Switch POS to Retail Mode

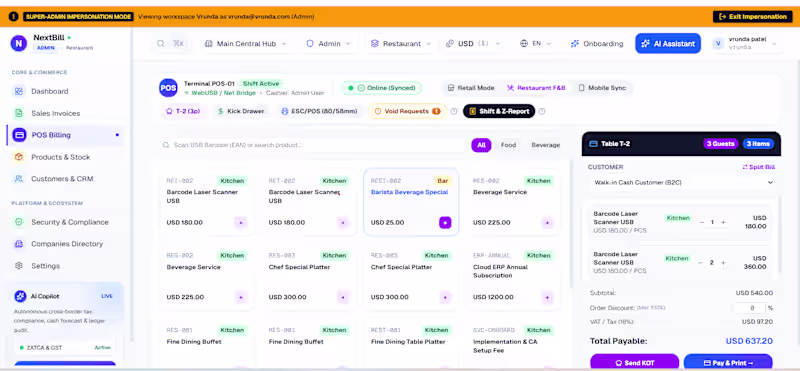pyautogui.click(x=470, y=88)
